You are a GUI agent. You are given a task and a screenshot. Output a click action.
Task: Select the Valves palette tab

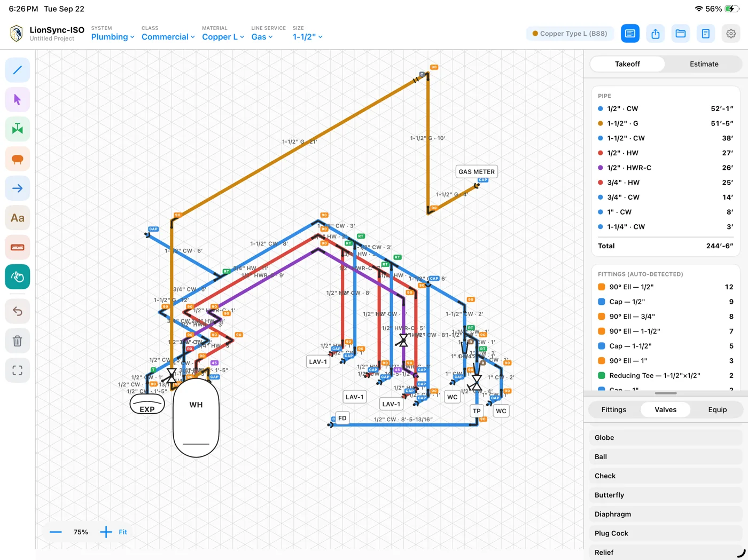(x=665, y=409)
